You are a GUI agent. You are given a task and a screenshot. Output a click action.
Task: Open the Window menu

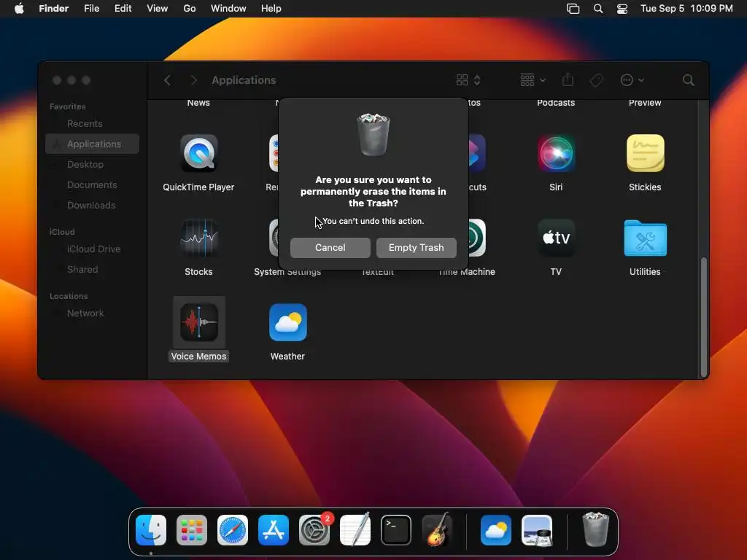228,9
